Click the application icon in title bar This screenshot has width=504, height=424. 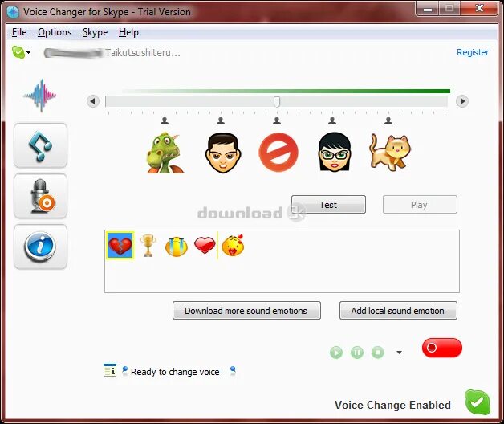13,12
